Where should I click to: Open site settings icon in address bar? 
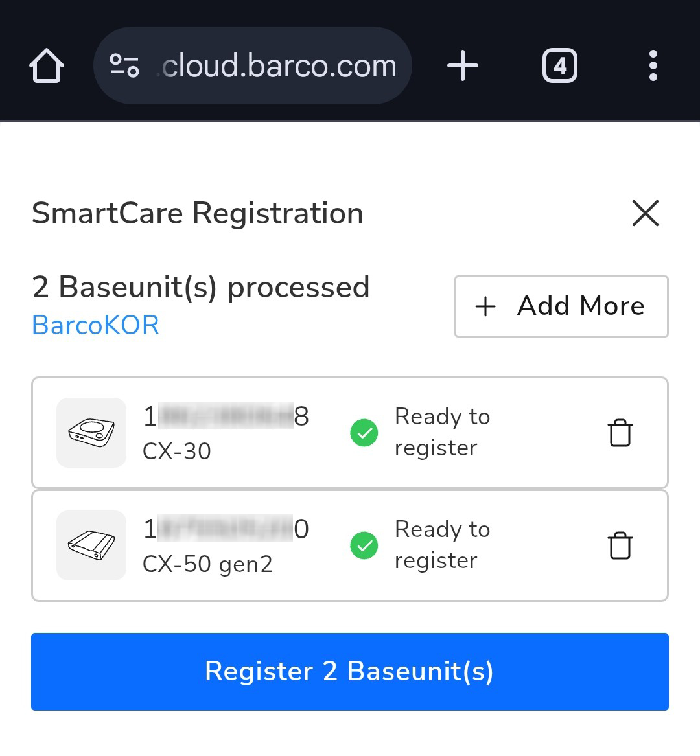[124, 66]
